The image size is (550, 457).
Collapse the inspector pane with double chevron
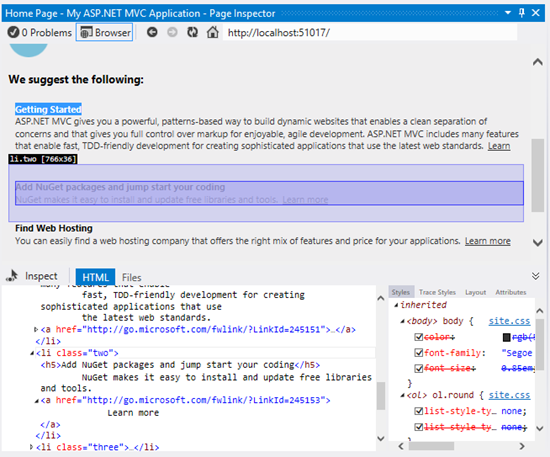[536, 276]
